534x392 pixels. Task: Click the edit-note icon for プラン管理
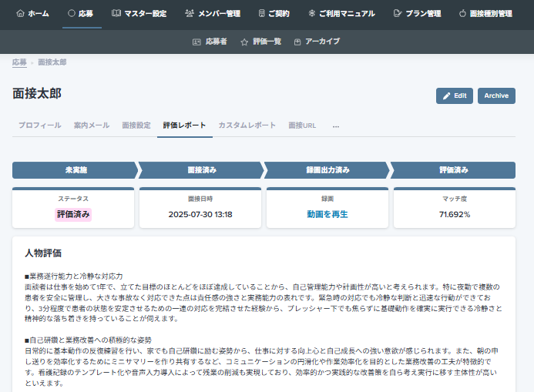tap(398, 13)
